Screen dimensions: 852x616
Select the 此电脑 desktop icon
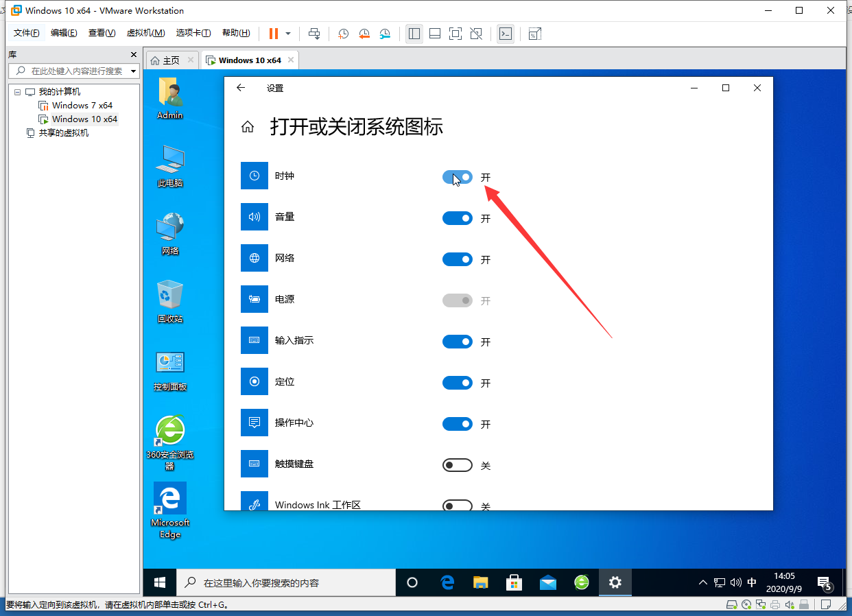pos(170,166)
